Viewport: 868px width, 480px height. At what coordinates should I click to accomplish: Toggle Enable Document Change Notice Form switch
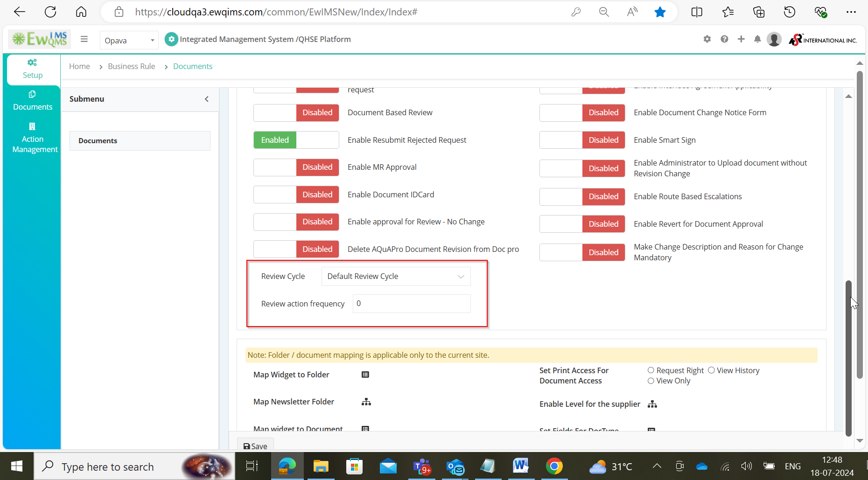click(x=582, y=112)
